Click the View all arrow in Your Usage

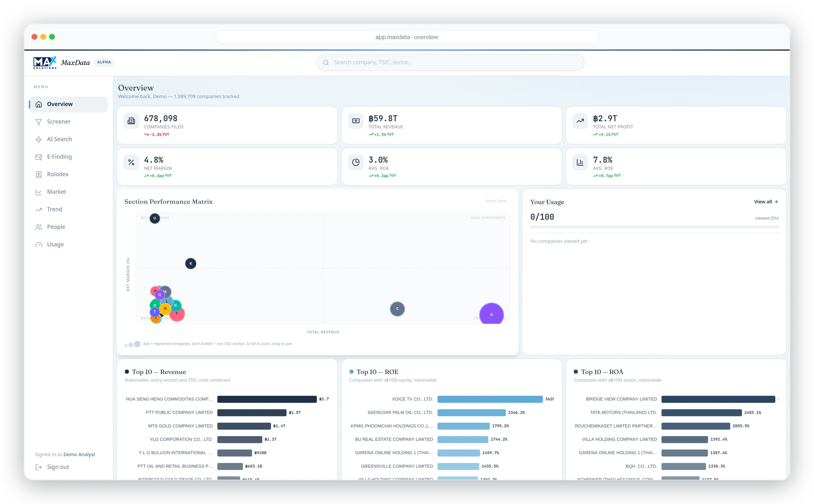tap(776, 202)
